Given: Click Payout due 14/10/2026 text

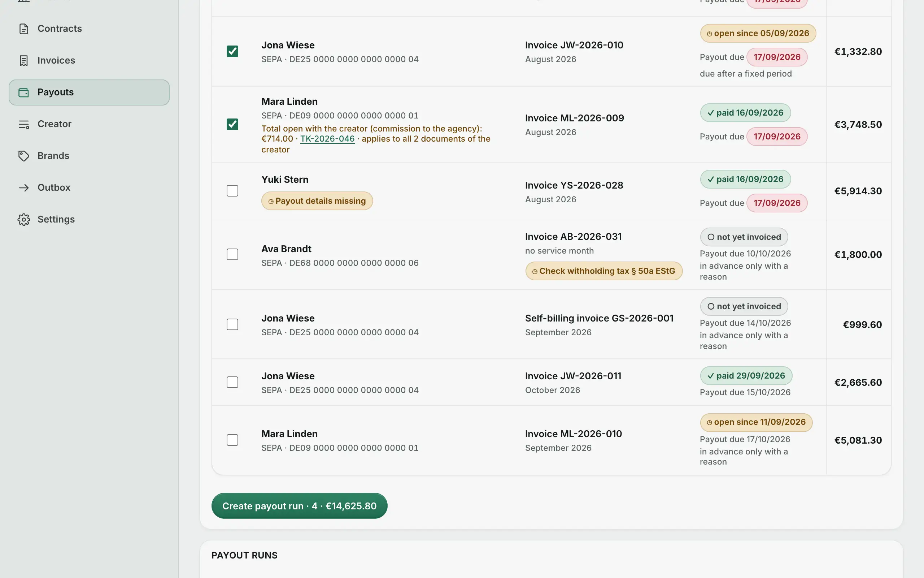Looking at the screenshot, I should coord(745,323).
